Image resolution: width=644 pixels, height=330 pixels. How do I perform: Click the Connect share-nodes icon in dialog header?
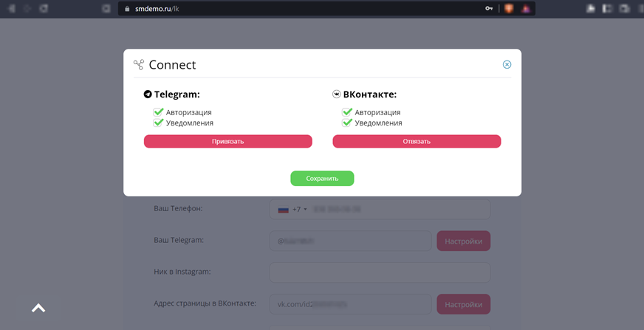pos(139,64)
